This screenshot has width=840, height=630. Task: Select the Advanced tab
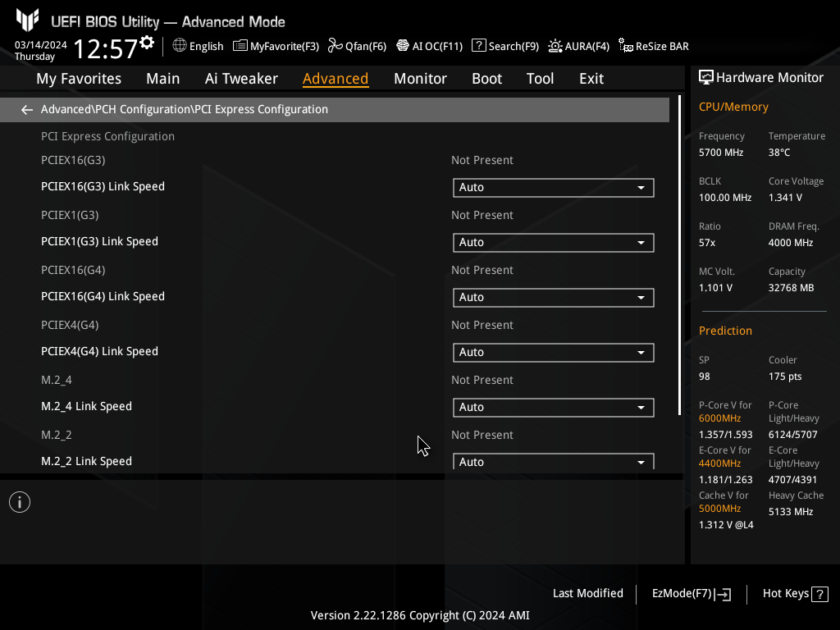(336, 79)
